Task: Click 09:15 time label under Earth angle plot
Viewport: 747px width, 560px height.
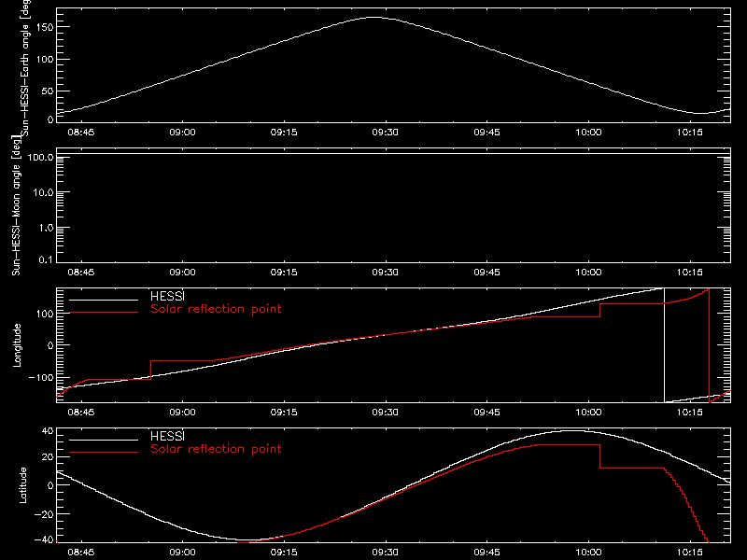Action: coord(284,132)
